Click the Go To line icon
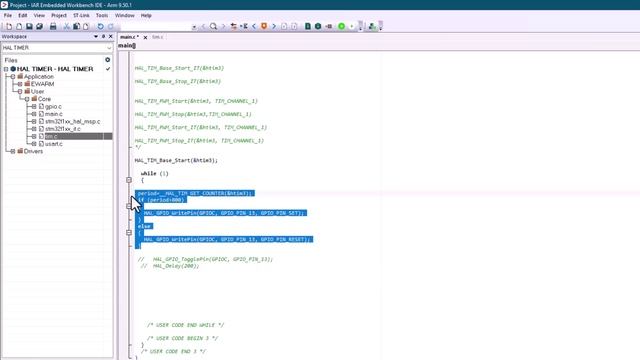The width and height of the screenshot is (640, 360). [x=244, y=27]
